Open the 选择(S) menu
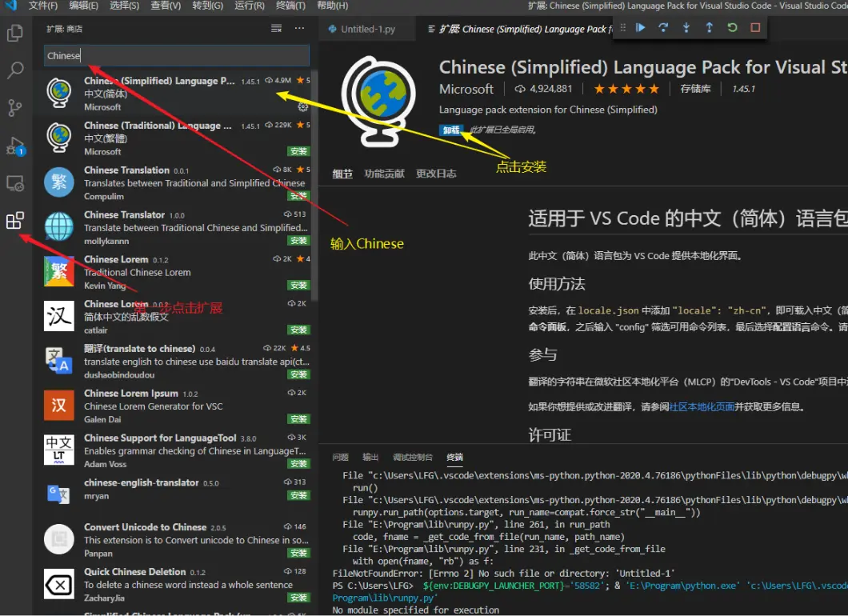The image size is (848, 616). tap(124, 6)
